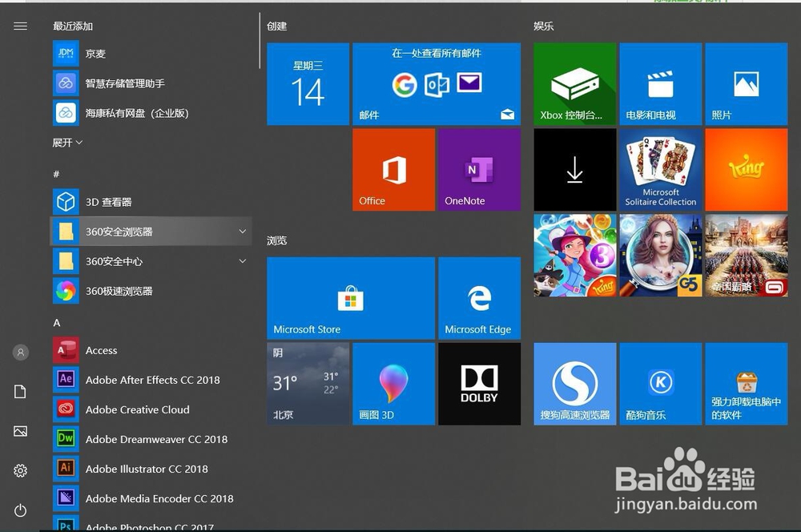Open Xbox 控制台 tile

point(575,84)
